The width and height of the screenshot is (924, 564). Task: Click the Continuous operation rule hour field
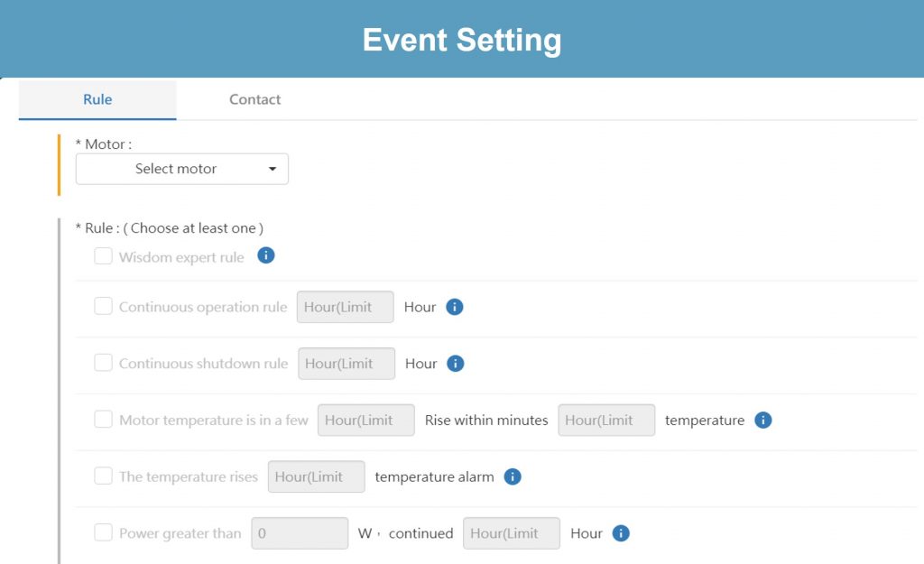(x=346, y=307)
